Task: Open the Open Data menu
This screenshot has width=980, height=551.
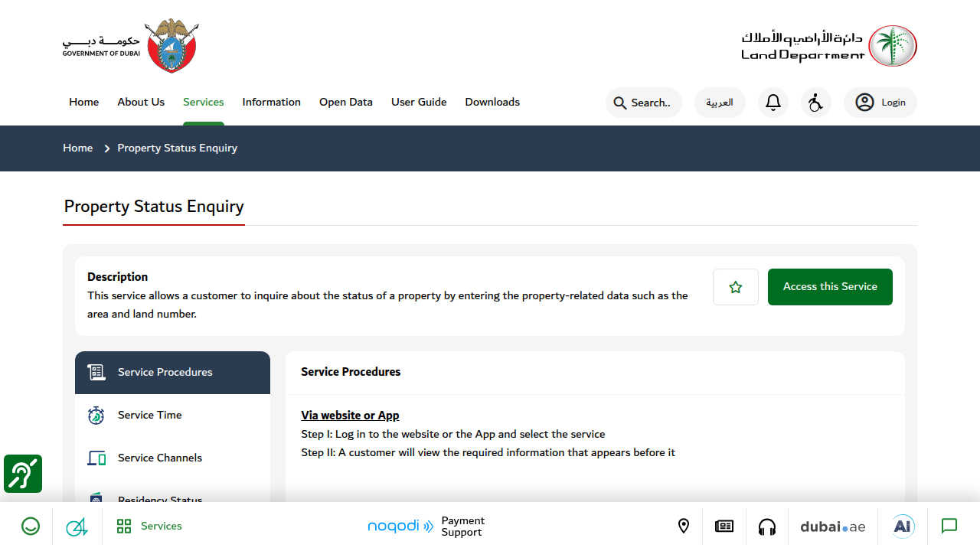Action: [x=346, y=102]
